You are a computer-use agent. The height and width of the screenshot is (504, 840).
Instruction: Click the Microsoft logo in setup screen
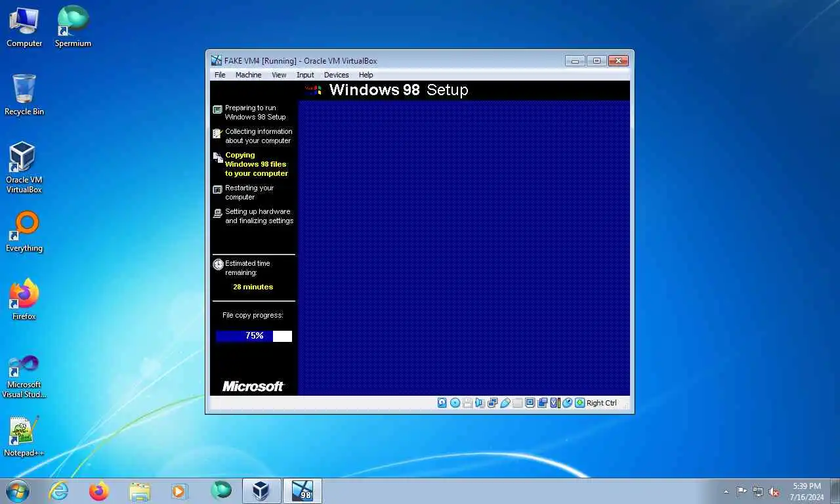click(253, 387)
